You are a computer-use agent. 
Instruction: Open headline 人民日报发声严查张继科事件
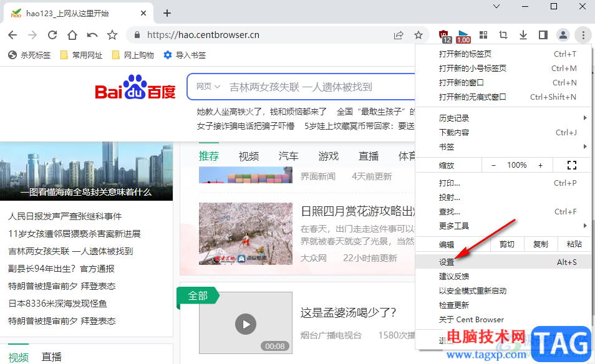click(x=65, y=216)
